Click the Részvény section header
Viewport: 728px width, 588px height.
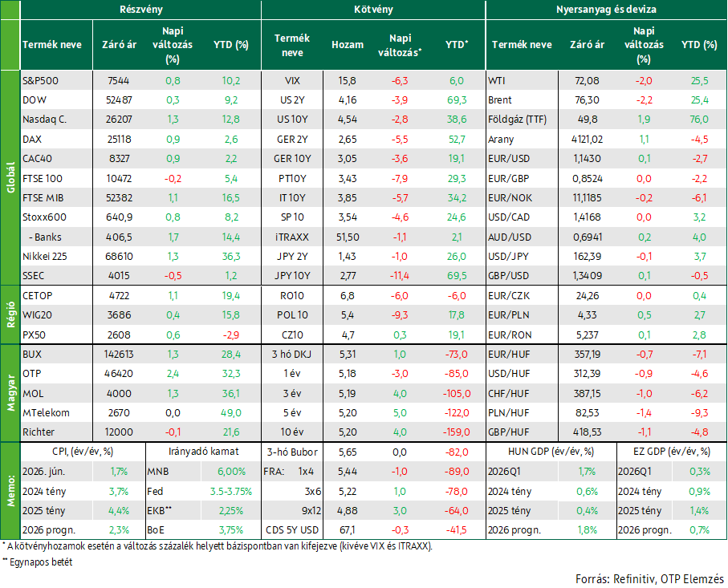click(x=140, y=10)
